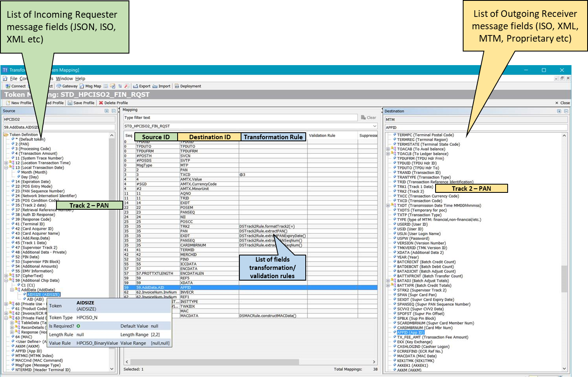Click the Clear filter button
Screen dimensions: 588x377
[368, 117]
